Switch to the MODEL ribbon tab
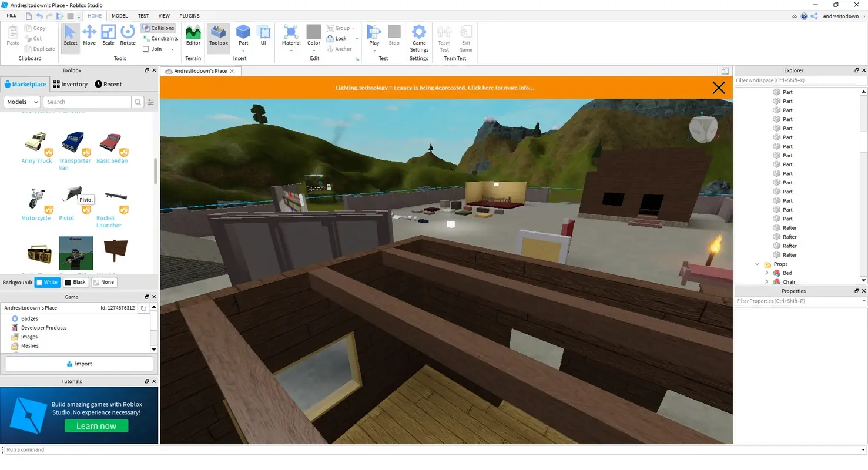The image size is (868, 470). click(x=119, y=16)
